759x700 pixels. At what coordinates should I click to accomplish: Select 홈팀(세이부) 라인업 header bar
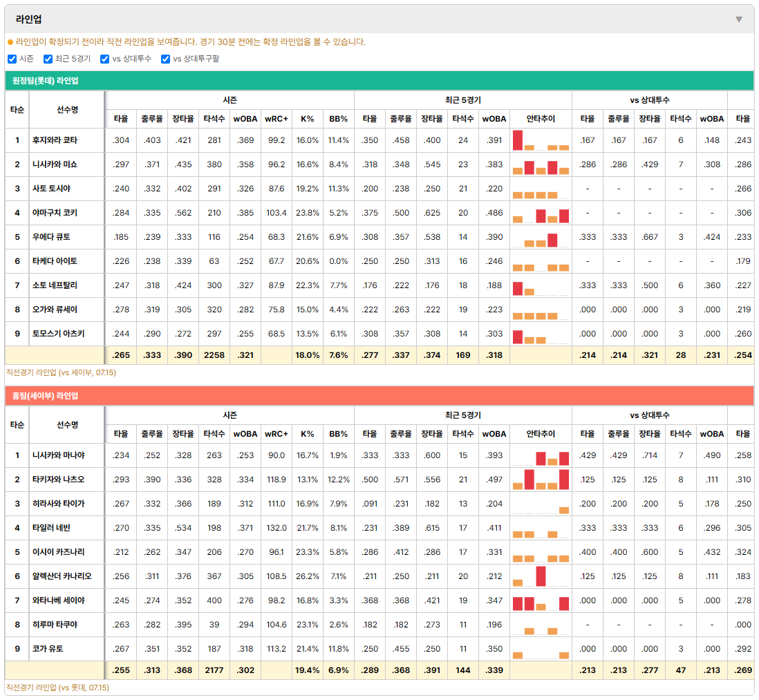(379, 396)
